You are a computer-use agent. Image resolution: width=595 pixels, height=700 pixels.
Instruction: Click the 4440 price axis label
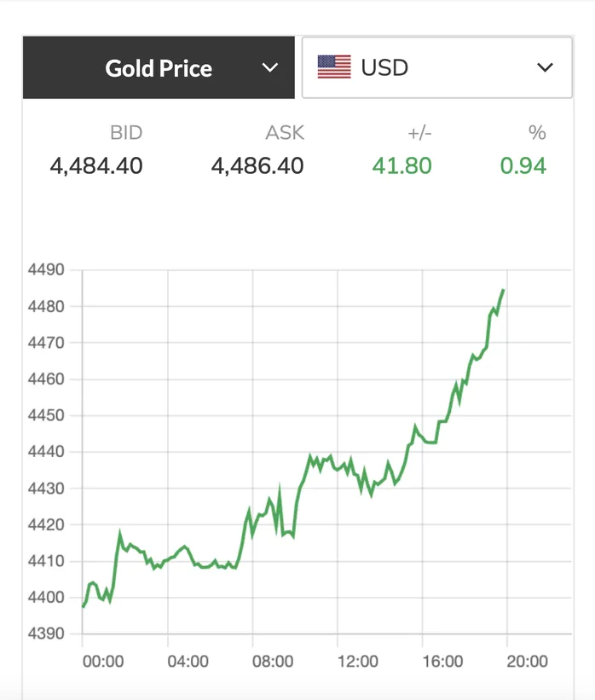pyautogui.click(x=48, y=453)
